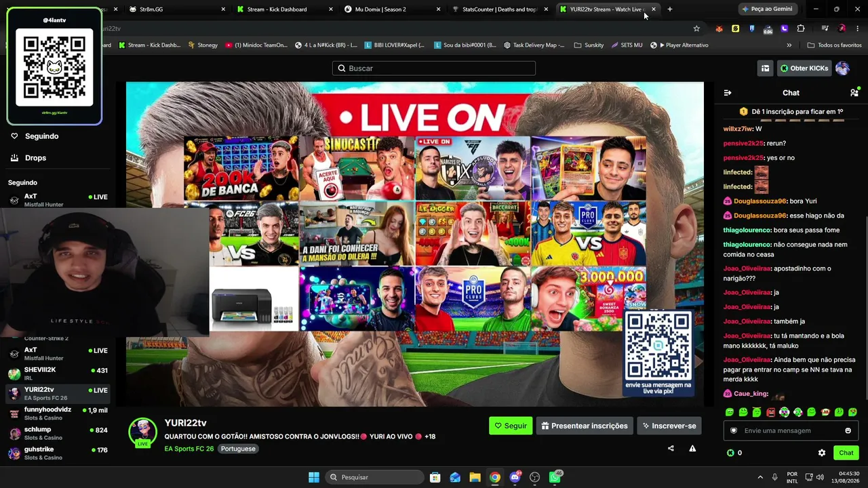Open the fox extension icon
Screen dimensions: 868x488
[x=719, y=28]
